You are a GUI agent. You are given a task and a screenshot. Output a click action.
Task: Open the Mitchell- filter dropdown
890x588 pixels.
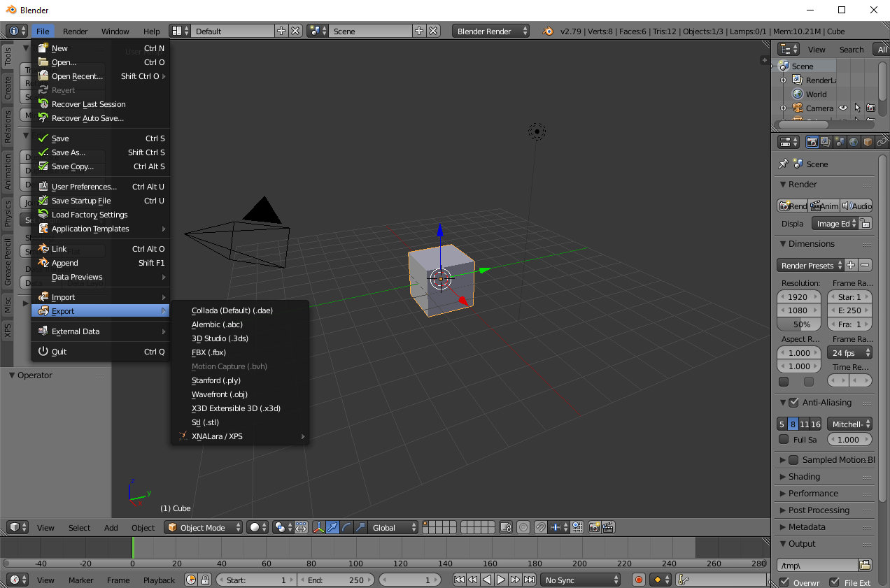[x=849, y=424]
